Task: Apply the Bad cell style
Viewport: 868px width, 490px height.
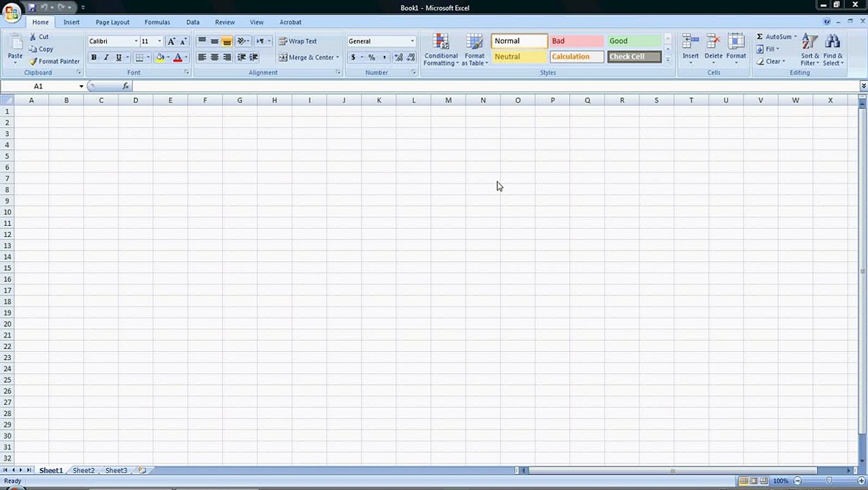Action: click(577, 41)
